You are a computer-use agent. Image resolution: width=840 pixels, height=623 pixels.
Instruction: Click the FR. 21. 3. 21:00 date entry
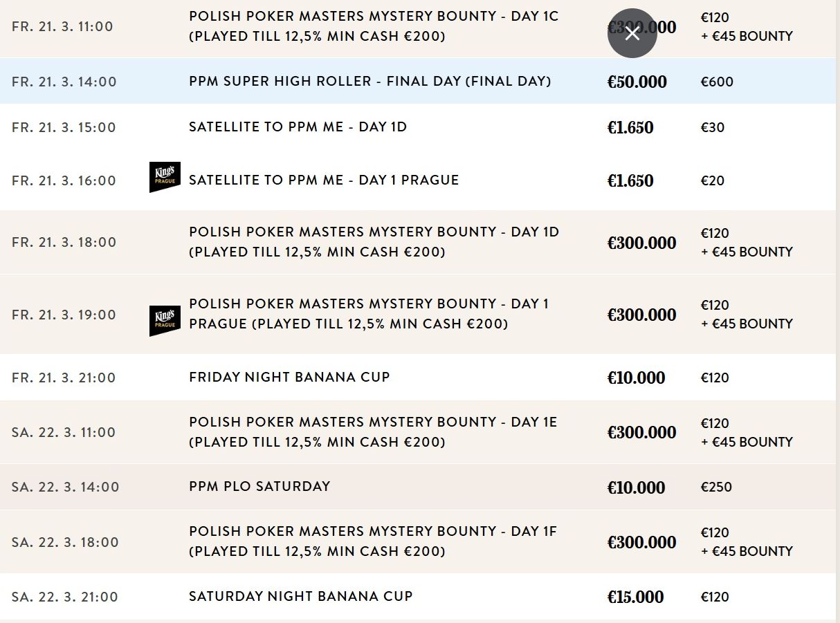pyautogui.click(x=64, y=378)
